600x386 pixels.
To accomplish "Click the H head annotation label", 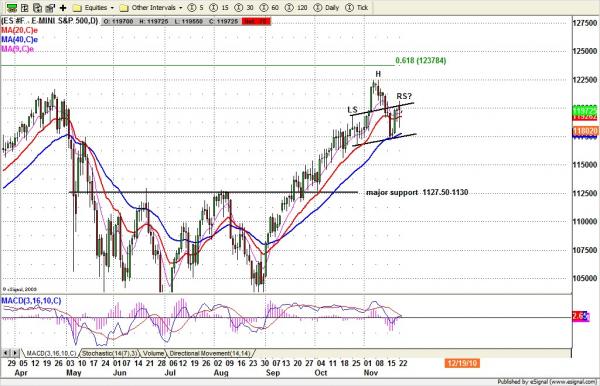I will pyautogui.click(x=378, y=74).
